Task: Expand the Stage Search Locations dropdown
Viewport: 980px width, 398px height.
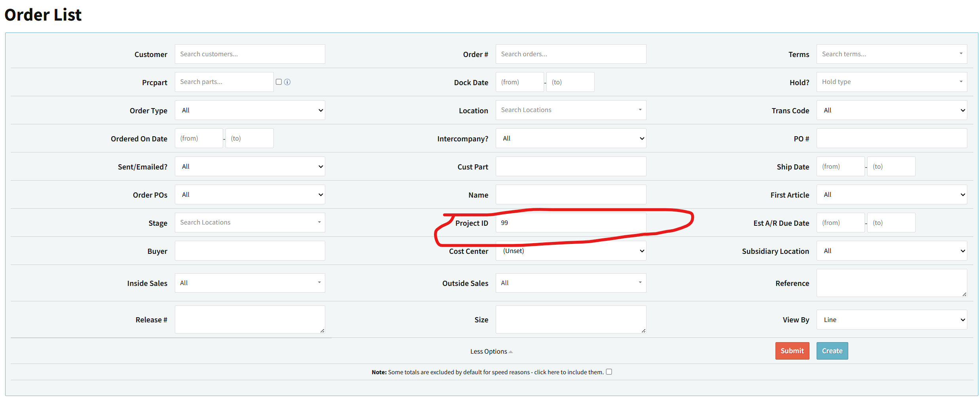Action: tap(250, 223)
